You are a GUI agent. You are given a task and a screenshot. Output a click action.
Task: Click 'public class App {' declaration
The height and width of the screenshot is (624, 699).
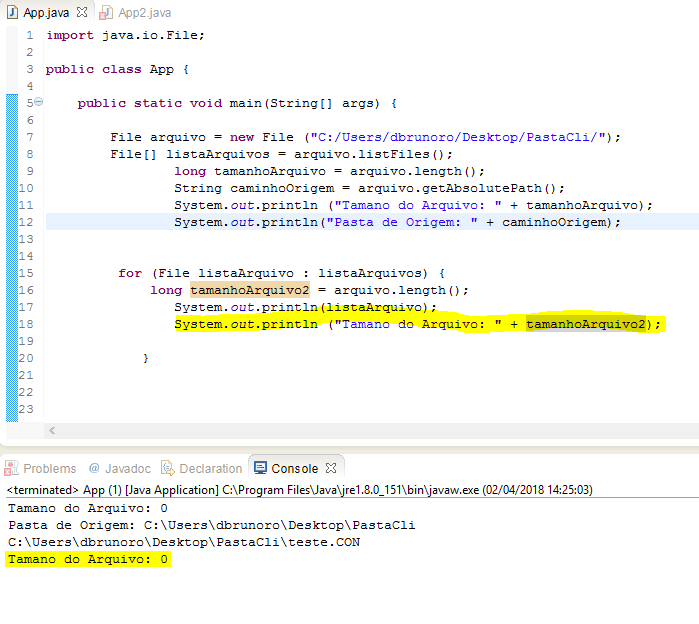tap(118, 70)
